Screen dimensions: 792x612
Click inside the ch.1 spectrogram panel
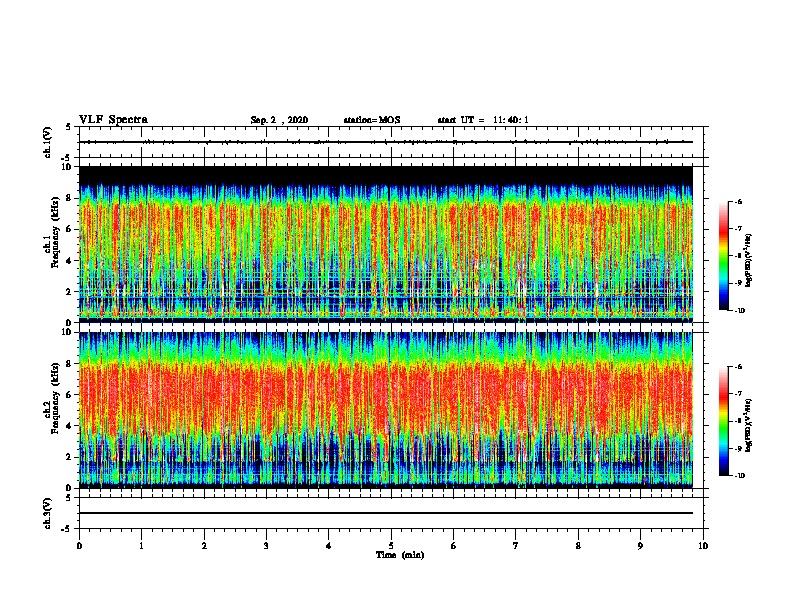(x=386, y=244)
